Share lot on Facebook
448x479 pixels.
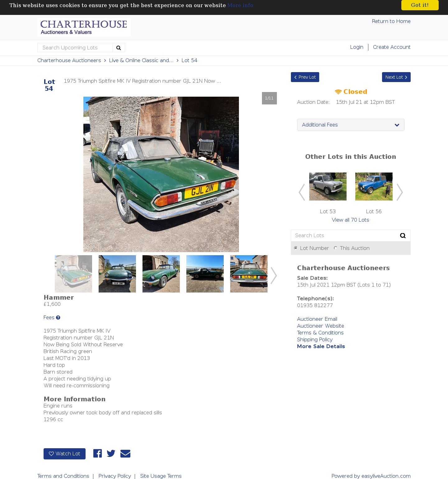click(97, 454)
